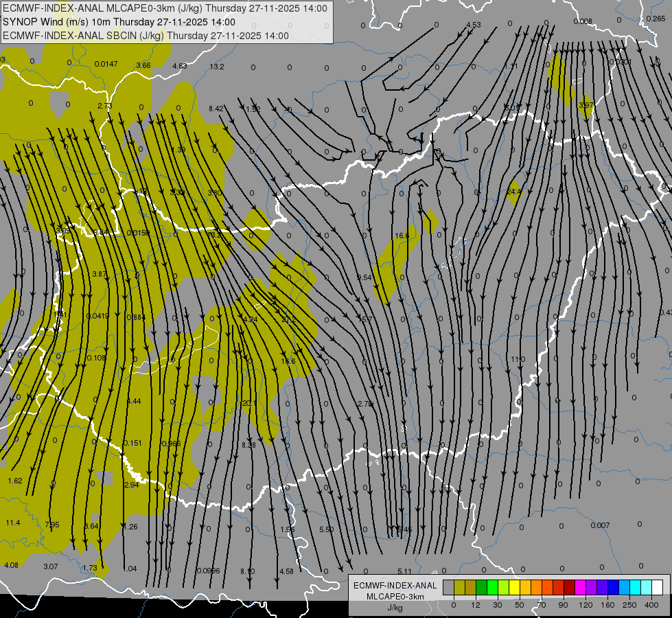Click the map value '0.884'

pos(137,317)
